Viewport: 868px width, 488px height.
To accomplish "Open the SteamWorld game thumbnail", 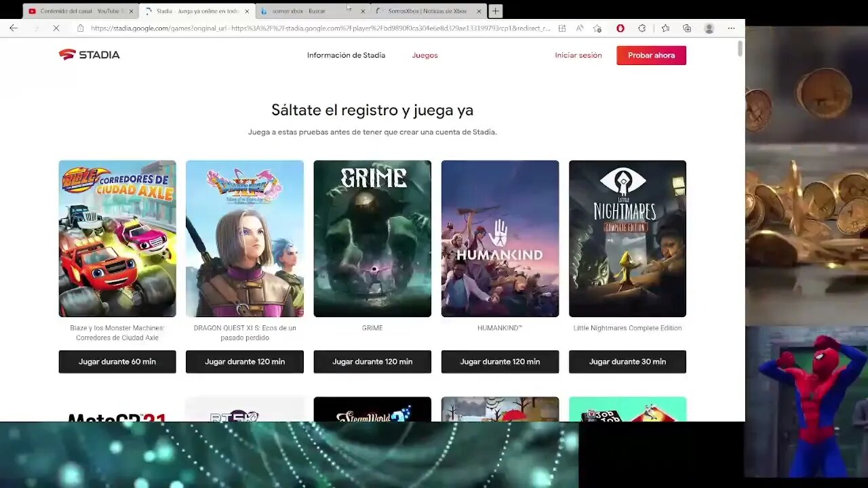I will tap(372, 409).
